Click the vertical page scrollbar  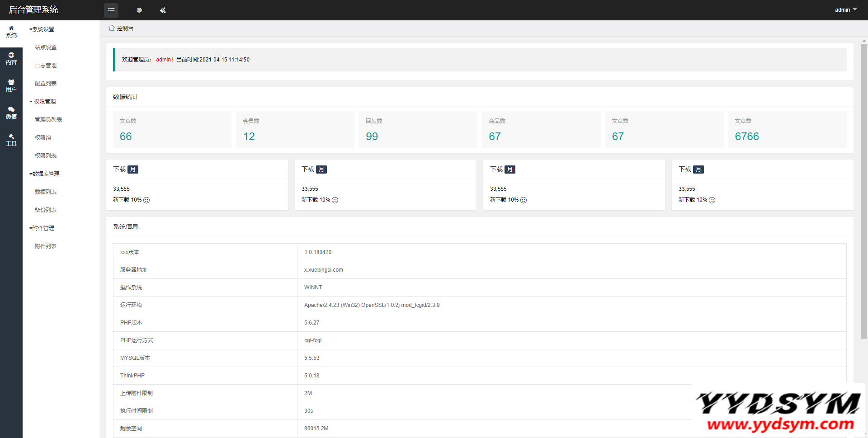pos(864,190)
